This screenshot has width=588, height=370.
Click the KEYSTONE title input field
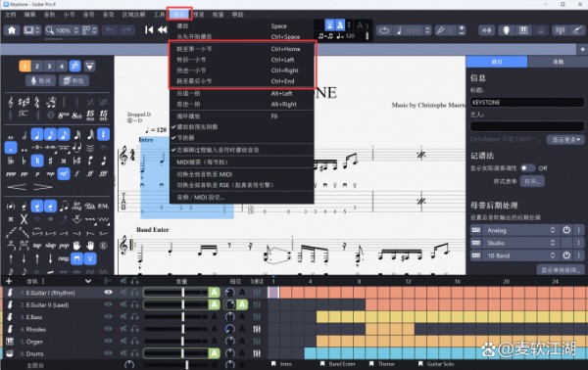point(527,102)
